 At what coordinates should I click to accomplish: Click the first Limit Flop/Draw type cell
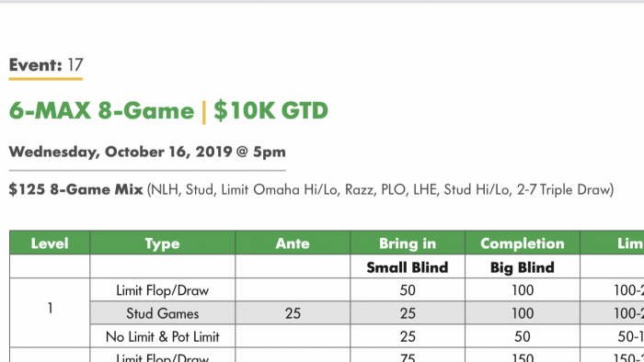point(163,290)
